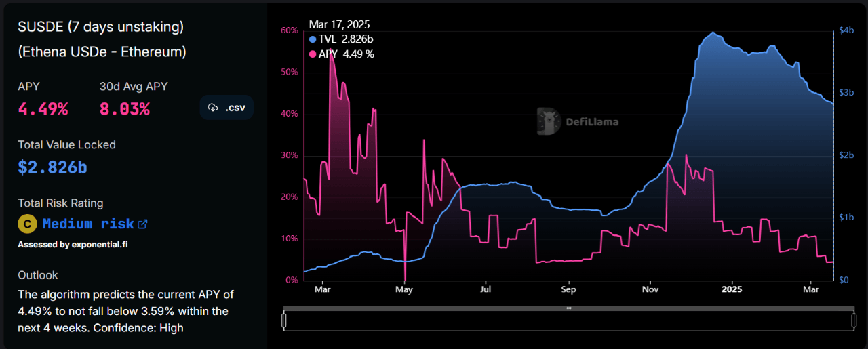
Task: Click the external link icon beside Medium risk
Action: (x=142, y=224)
